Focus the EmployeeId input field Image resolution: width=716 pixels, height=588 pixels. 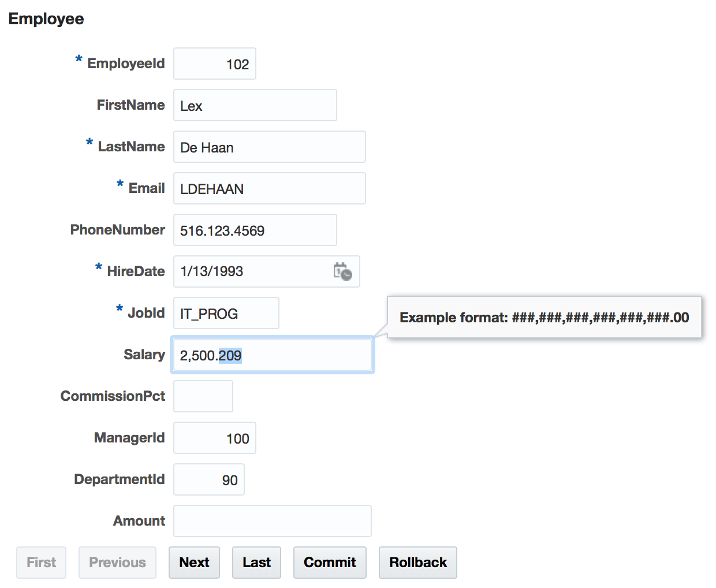pos(215,64)
